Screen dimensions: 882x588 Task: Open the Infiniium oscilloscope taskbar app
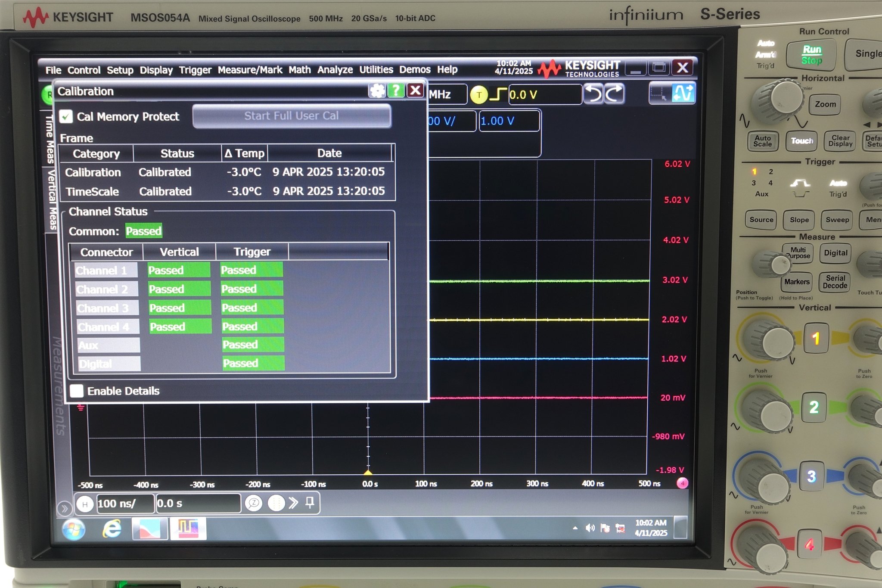tap(188, 529)
